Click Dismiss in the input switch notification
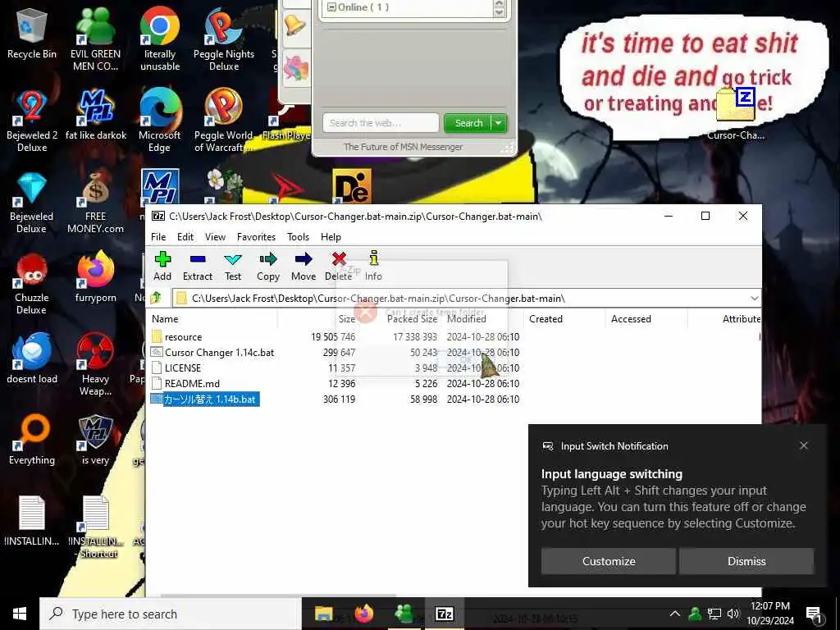840x630 pixels. (x=746, y=561)
